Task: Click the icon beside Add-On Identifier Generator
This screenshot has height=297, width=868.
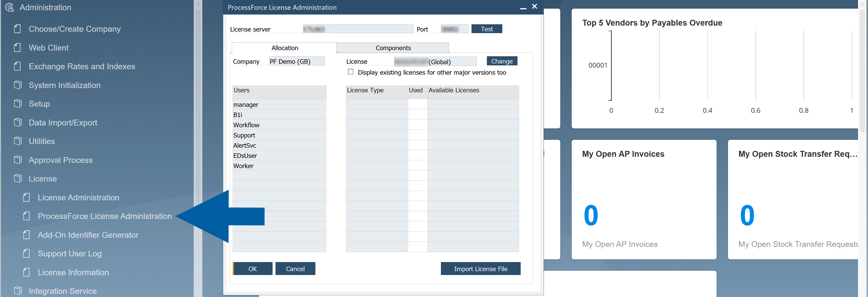Action: pos(27,235)
